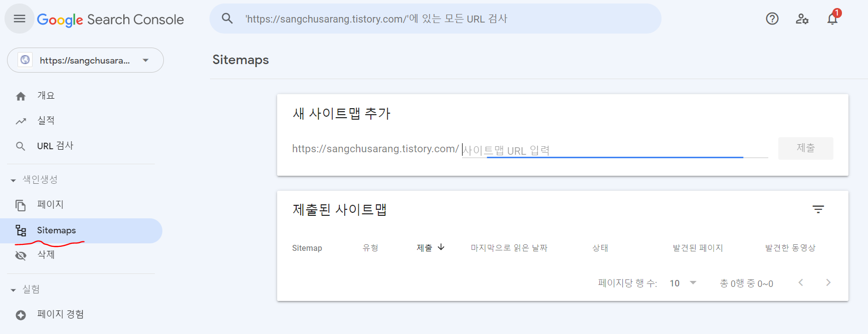868x334 pixels.
Task: Click the https://sangchusarang.tistory.com/ prefix text
Action: pyautogui.click(x=375, y=149)
